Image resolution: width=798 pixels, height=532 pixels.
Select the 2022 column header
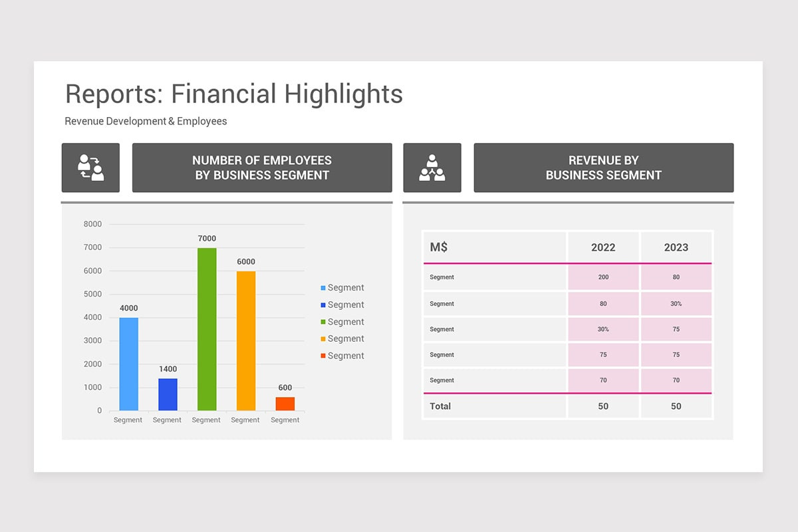602,247
